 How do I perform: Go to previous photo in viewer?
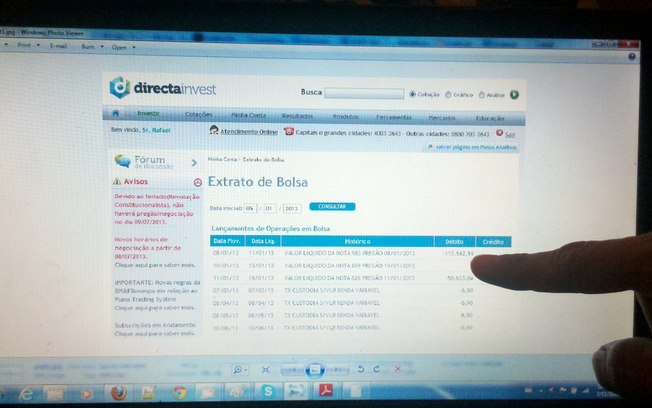tap(292, 369)
